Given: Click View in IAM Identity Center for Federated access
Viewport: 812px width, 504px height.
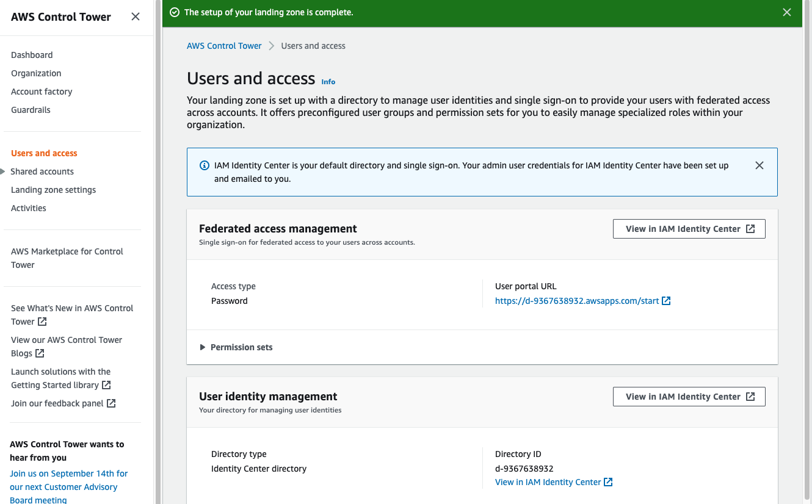Looking at the screenshot, I should (689, 229).
